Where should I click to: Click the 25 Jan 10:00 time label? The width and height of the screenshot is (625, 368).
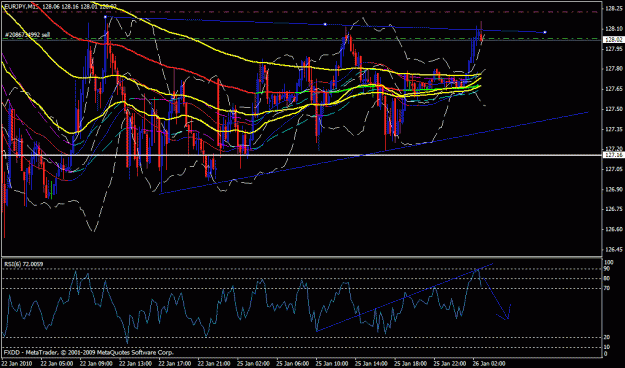[x=331, y=364]
